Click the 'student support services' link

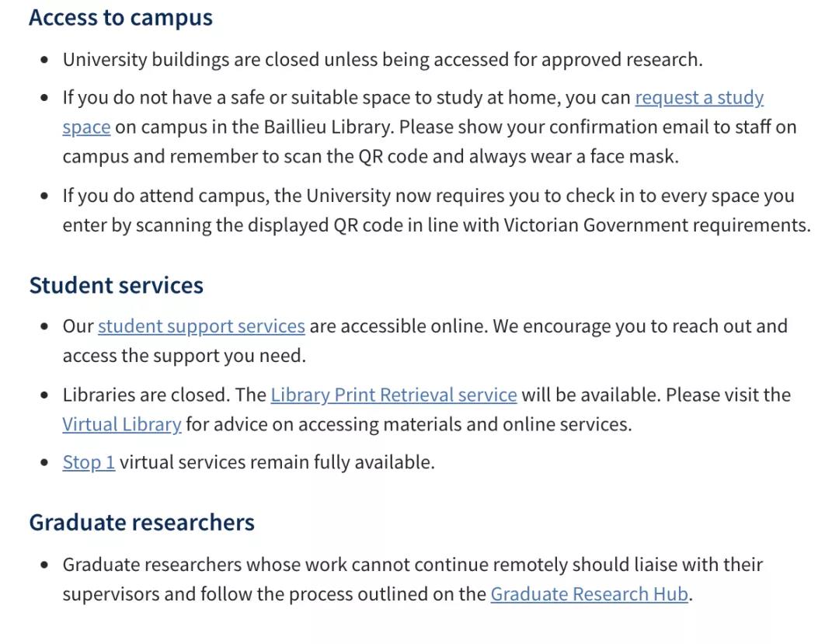[x=201, y=326]
